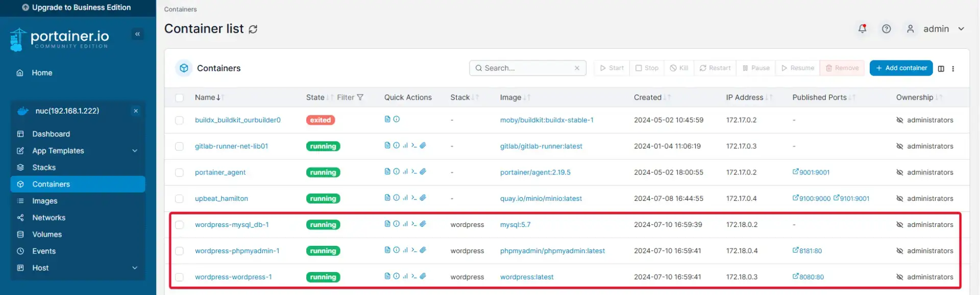Open exec console for wordpress-phpmyadmin-1
The image size is (980, 295).
tap(414, 250)
